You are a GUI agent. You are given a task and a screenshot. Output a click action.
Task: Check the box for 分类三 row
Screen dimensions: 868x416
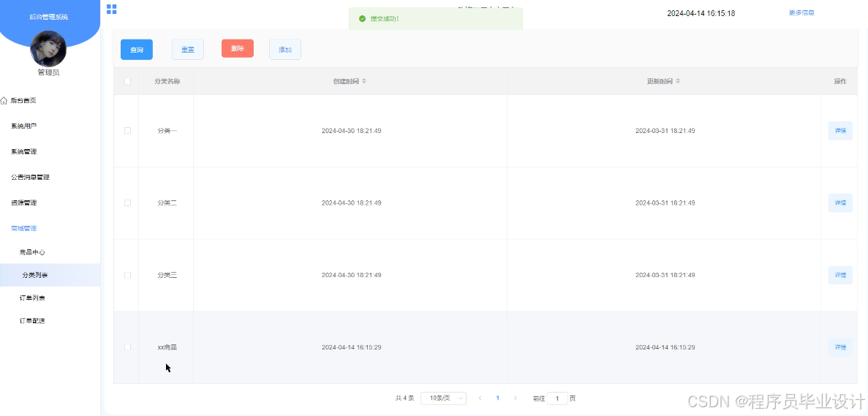[128, 275]
